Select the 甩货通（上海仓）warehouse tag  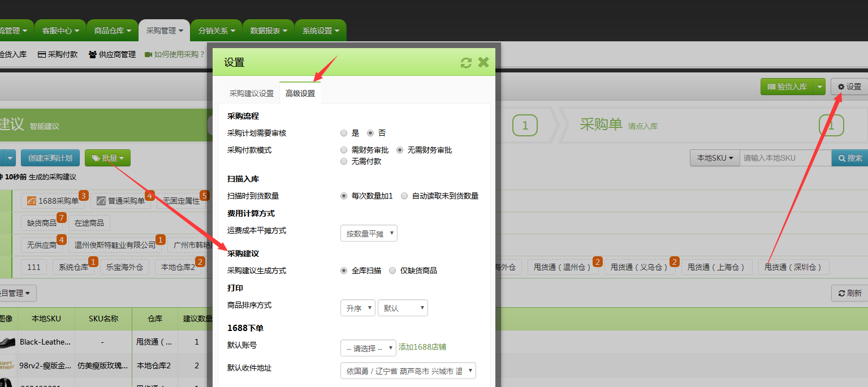(716, 267)
